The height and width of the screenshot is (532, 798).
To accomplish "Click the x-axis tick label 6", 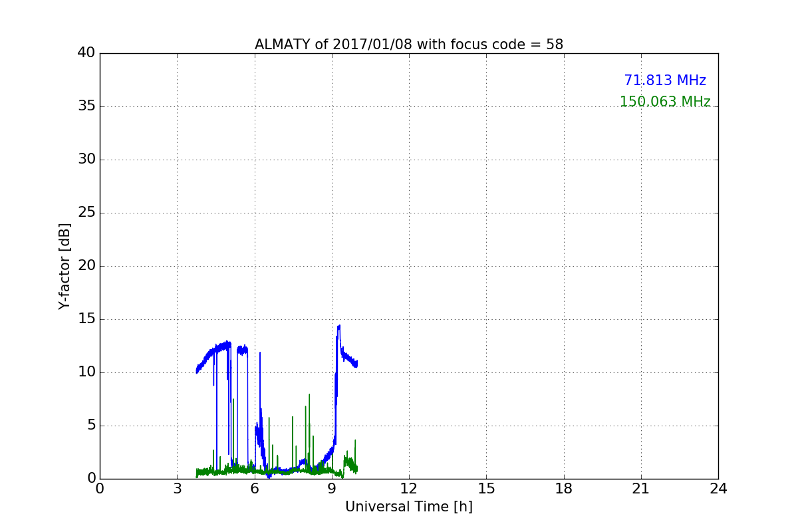I will 255,488.
